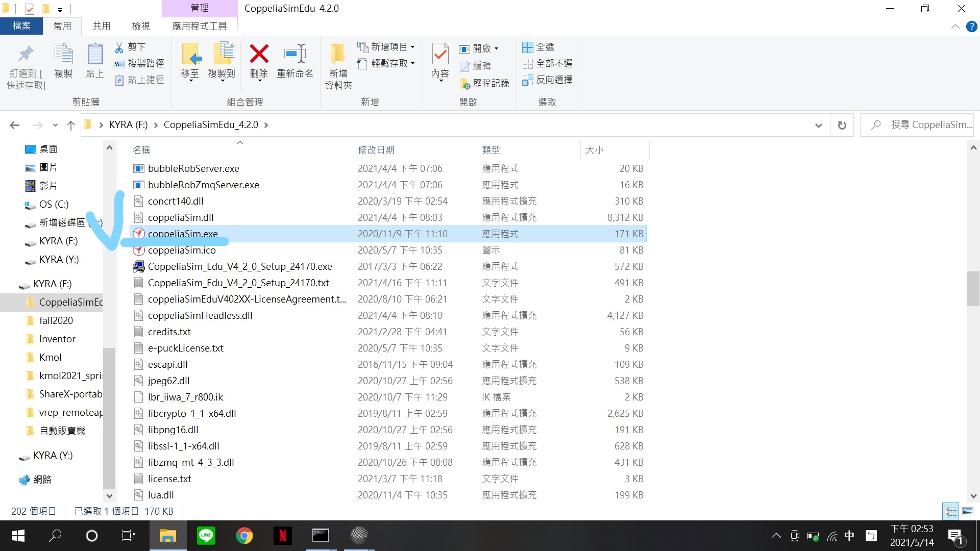
Task: Select none (全部不選)
Action: click(547, 63)
